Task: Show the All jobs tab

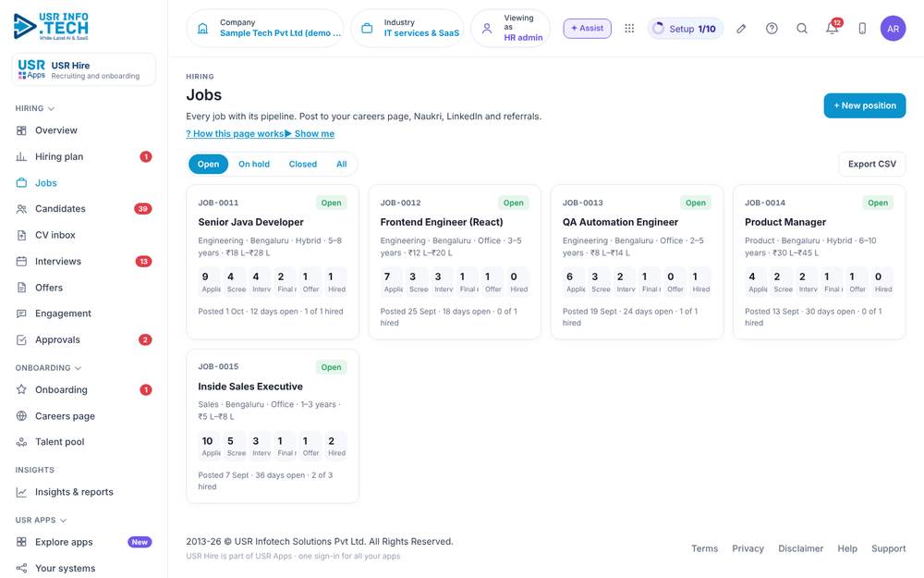Action: pyautogui.click(x=342, y=164)
